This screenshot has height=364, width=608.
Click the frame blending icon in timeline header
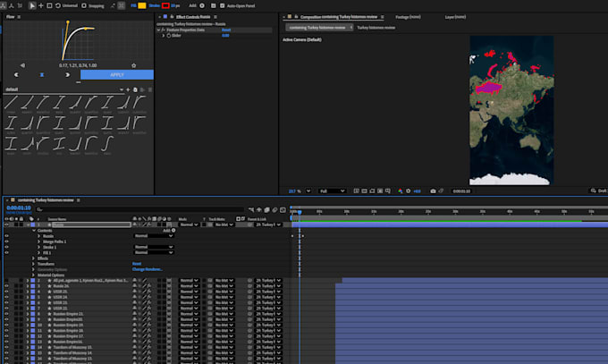coord(266,210)
